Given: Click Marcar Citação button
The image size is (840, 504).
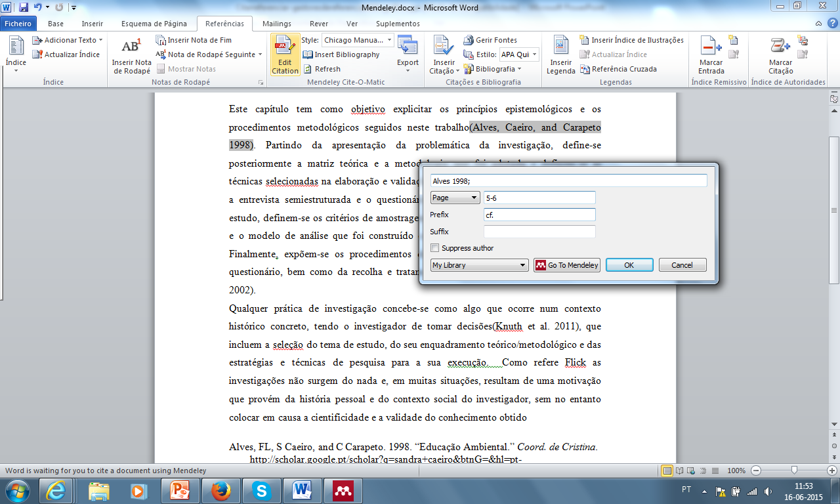Looking at the screenshot, I should click(780, 55).
